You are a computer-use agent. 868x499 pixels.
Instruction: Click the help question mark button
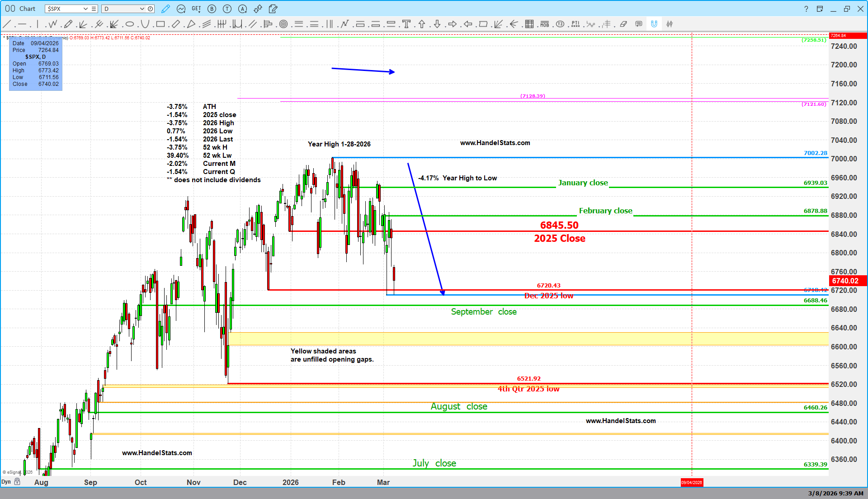click(806, 9)
